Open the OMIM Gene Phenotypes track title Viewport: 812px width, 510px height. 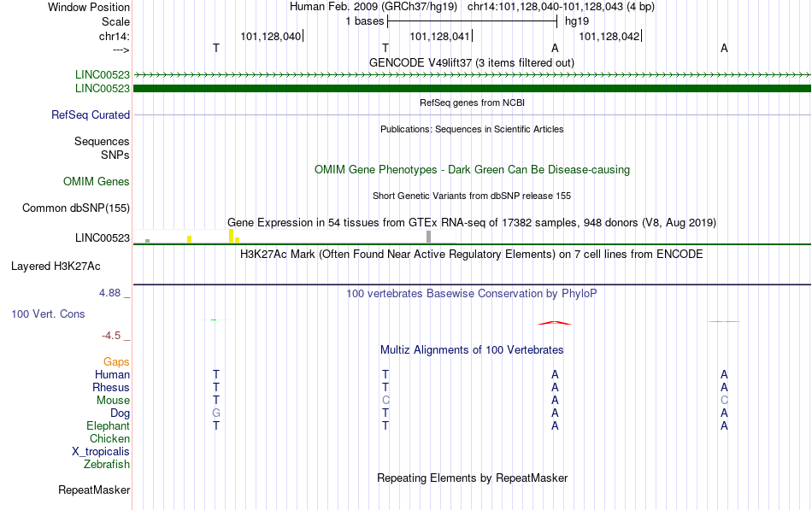click(x=472, y=170)
